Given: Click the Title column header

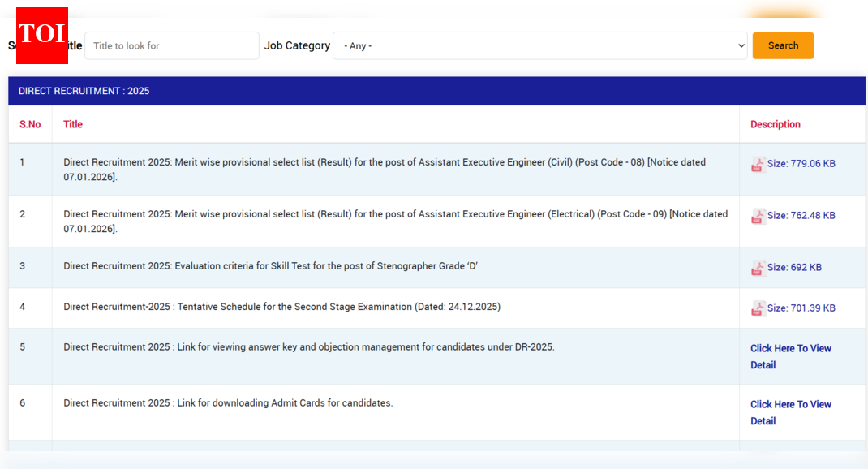Looking at the screenshot, I should (x=73, y=124).
